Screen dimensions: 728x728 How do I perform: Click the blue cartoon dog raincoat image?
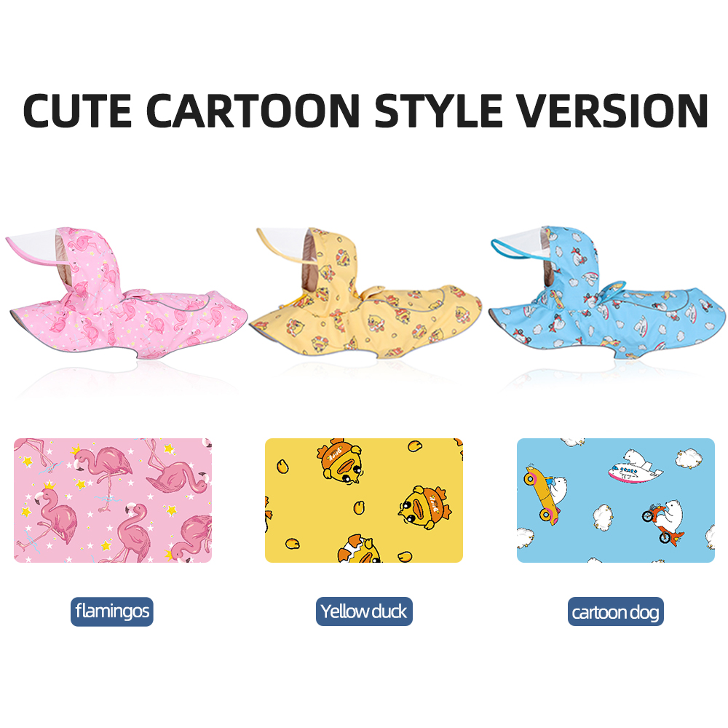[607, 293]
